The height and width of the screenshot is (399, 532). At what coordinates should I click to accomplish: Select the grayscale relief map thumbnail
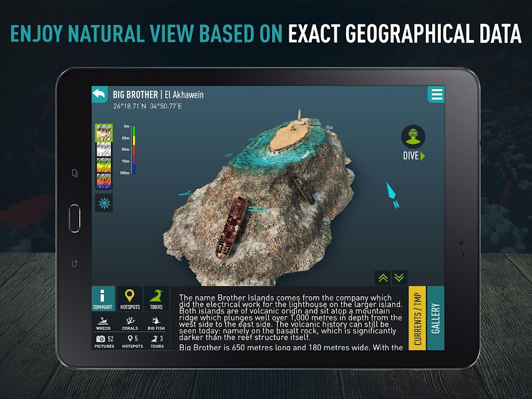pos(104,149)
